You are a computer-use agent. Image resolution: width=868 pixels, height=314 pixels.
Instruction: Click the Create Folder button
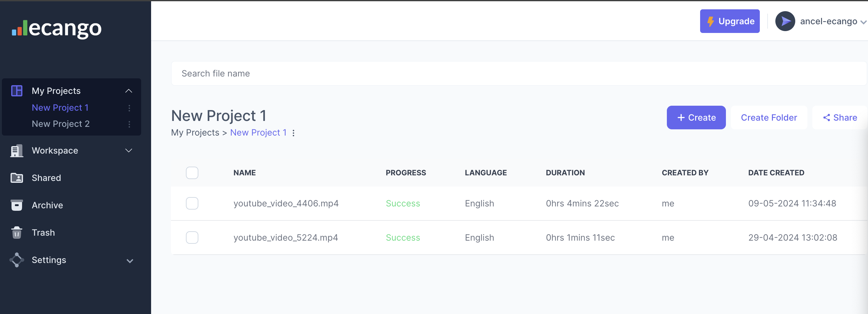pyautogui.click(x=769, y=117)
